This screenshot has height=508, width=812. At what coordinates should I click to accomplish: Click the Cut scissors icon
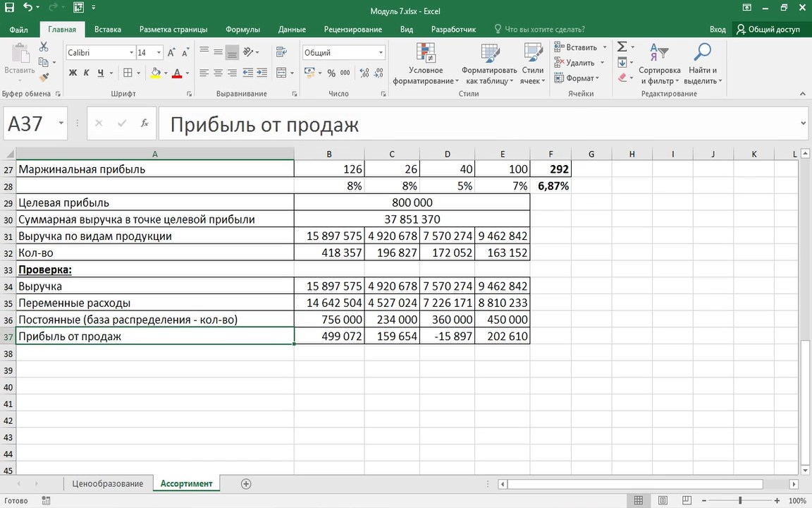click(44, 47)
